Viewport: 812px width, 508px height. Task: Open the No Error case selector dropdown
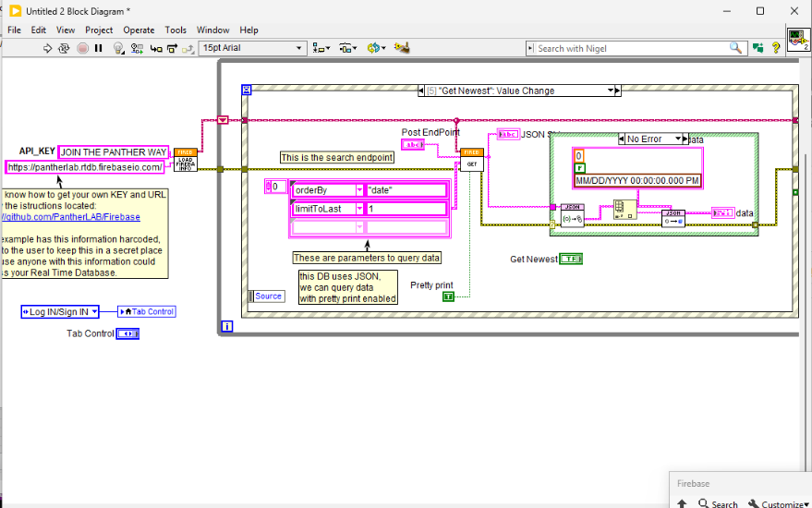(x=679, y=139)
